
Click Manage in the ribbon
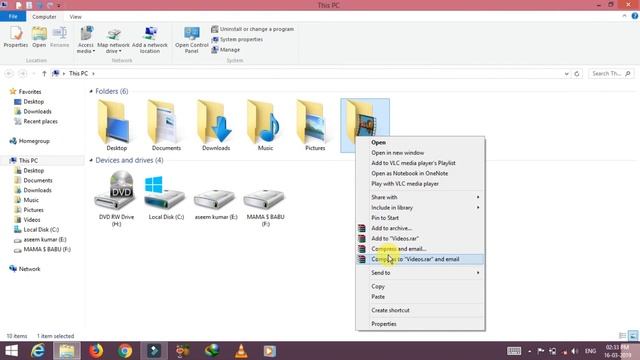pos(226,49)
